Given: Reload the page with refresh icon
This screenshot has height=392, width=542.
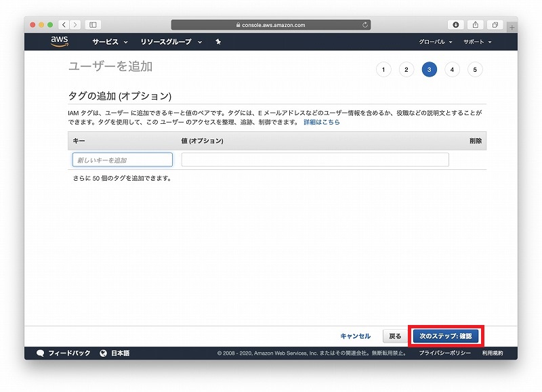Looking at the screenshot, I should (364, 25).
